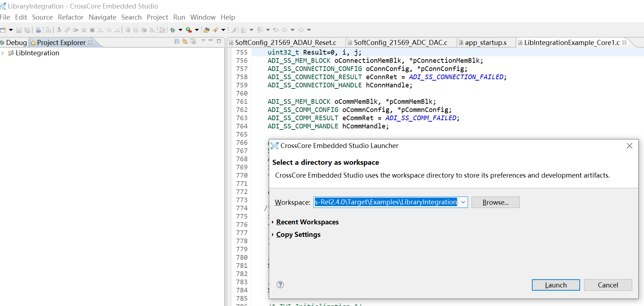
Task: Click the Cancel button
Action: (608, 285)
